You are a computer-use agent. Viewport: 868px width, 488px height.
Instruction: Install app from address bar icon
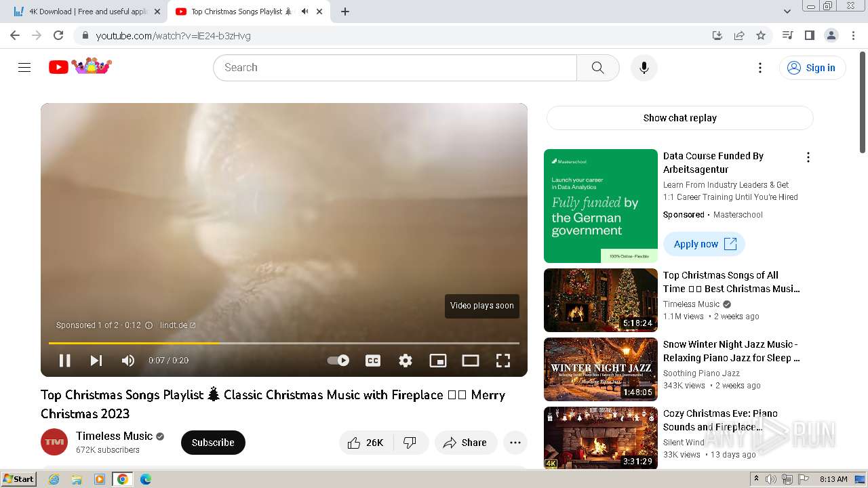pos(717,35)
